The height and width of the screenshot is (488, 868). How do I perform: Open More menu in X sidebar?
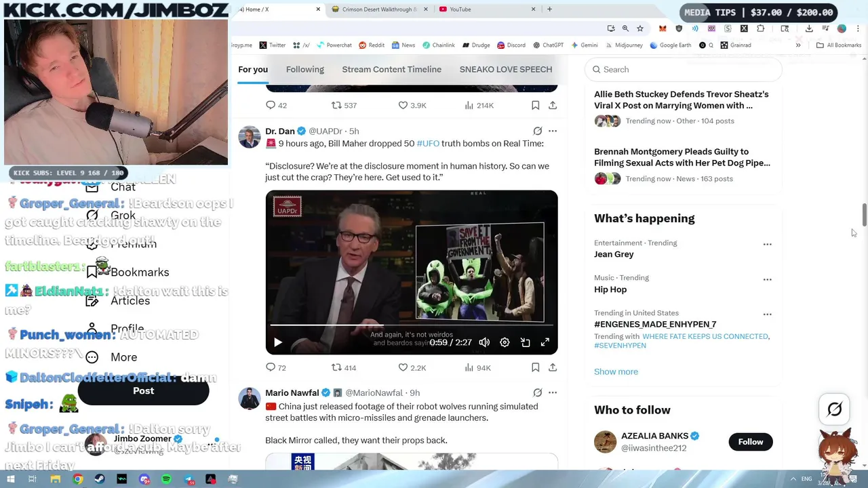112,357
